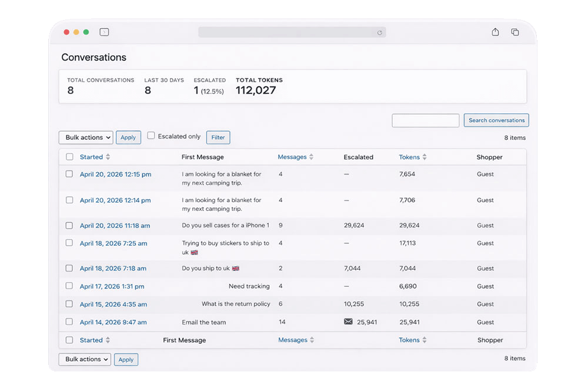Viewport: 588px width, 392px height.
Task: Click the reload icon in address bar
Action: (379, 32)
